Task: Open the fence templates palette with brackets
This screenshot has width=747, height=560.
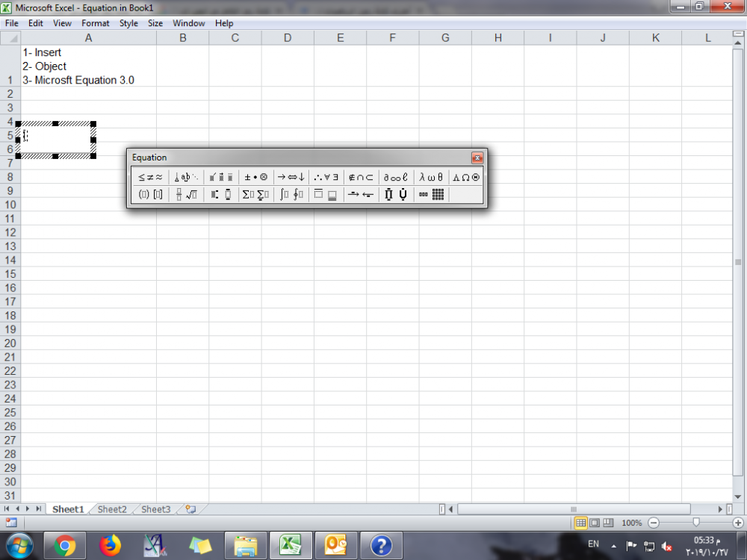Action: [150, 195]
